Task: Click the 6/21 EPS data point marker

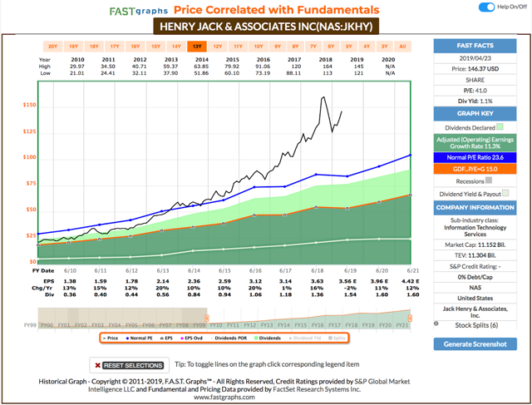Action: pyautogui.click(x=410, y=195)
